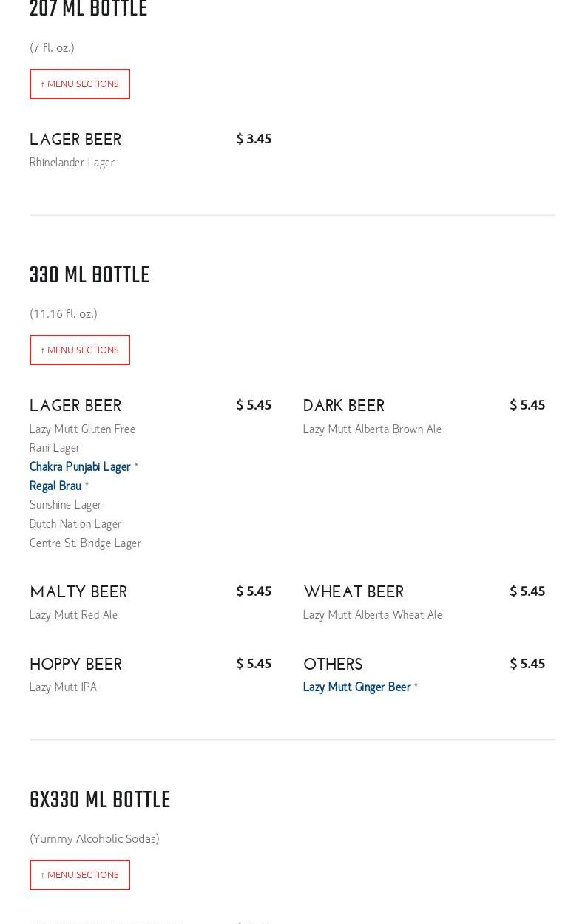The width and height of the screenshot is (585, 924).
Task: Open the Chakra Punjabi Lager link
Action: pos(80,467)
